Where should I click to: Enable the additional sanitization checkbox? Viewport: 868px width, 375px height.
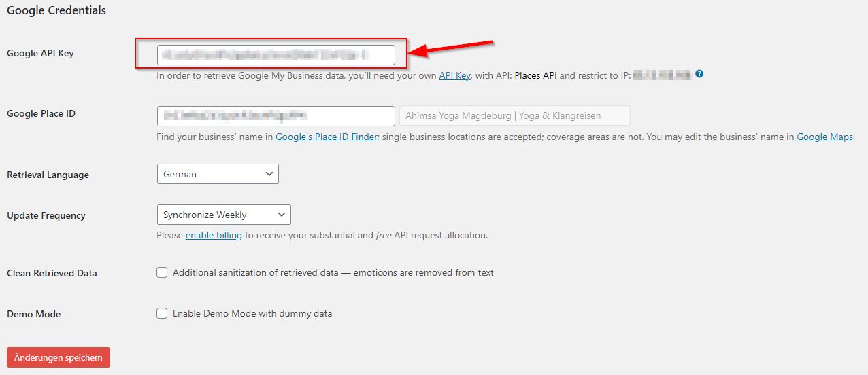(x=162, y=272)
